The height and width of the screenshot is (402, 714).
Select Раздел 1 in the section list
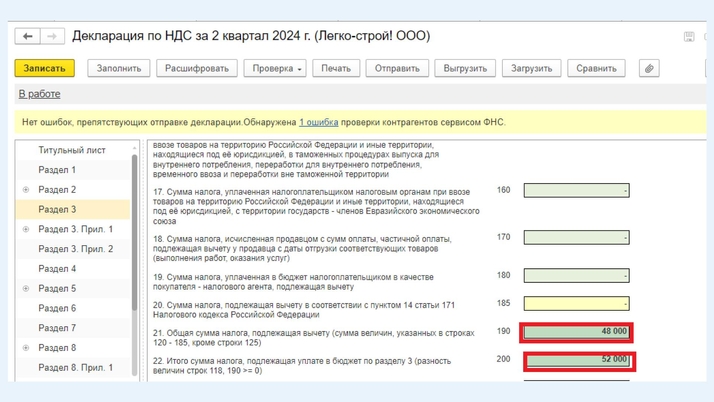click(x=57, y=170)
